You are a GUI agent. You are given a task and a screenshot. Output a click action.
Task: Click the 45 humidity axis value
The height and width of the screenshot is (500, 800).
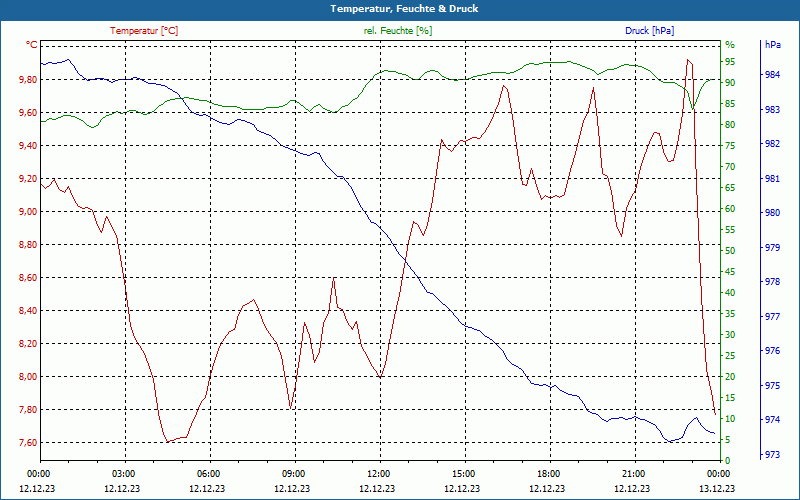(730, 272)
